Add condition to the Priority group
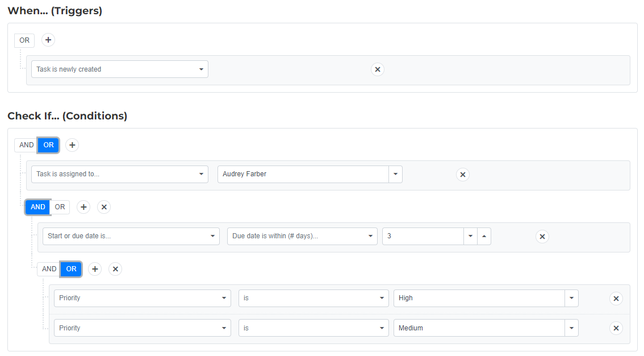This screenshot has width=644, height=356. [x=95, y=269]
